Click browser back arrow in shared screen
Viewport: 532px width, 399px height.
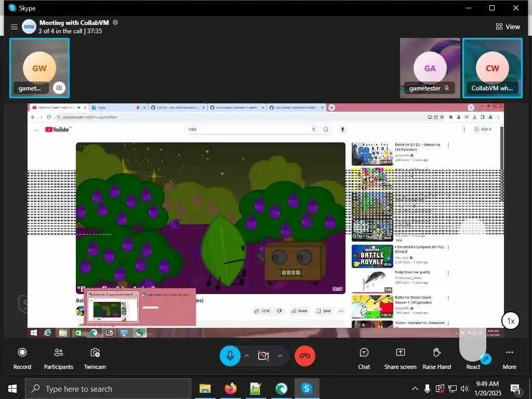(33, 117)
